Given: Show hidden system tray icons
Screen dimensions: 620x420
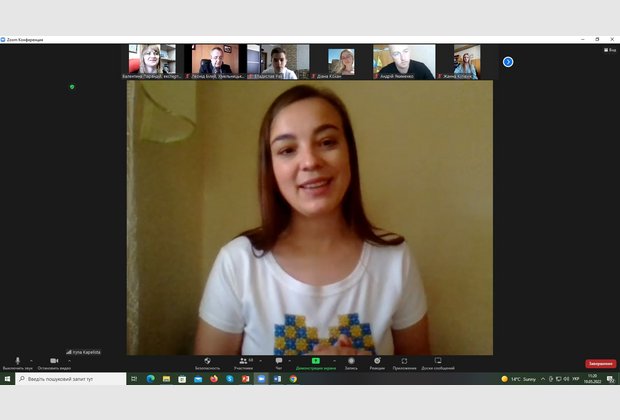Looking at the screenshot, I should 543,379.
